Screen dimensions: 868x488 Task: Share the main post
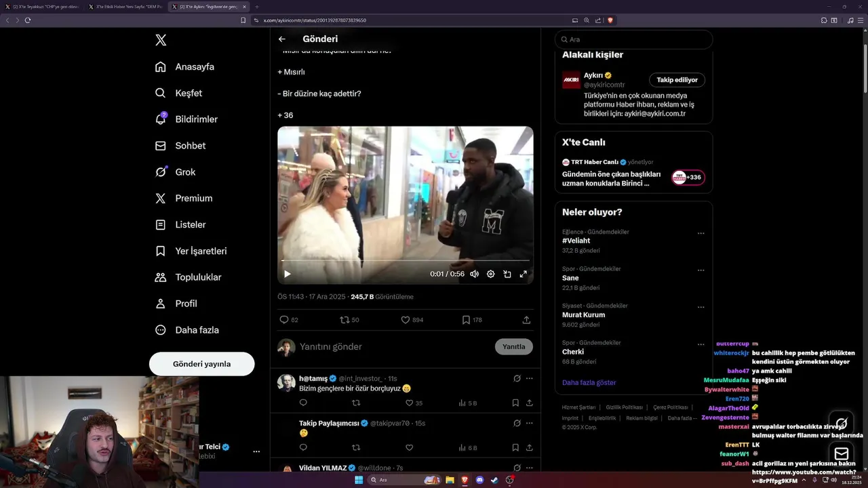(526, 320)
